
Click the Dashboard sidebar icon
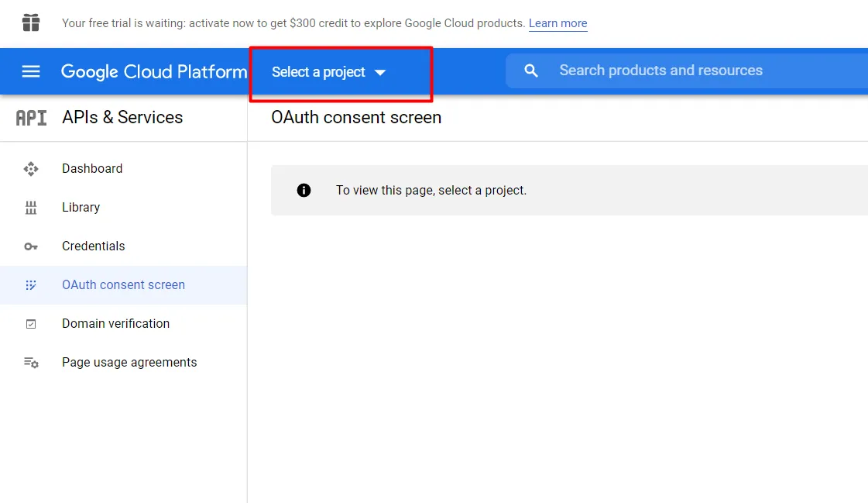click(31, 168)
